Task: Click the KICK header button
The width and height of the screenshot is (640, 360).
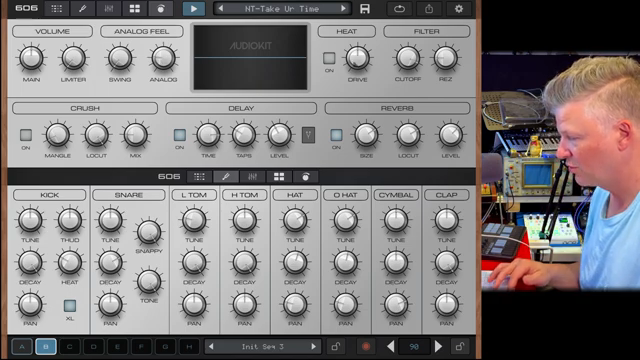Action: pos(49,195)
